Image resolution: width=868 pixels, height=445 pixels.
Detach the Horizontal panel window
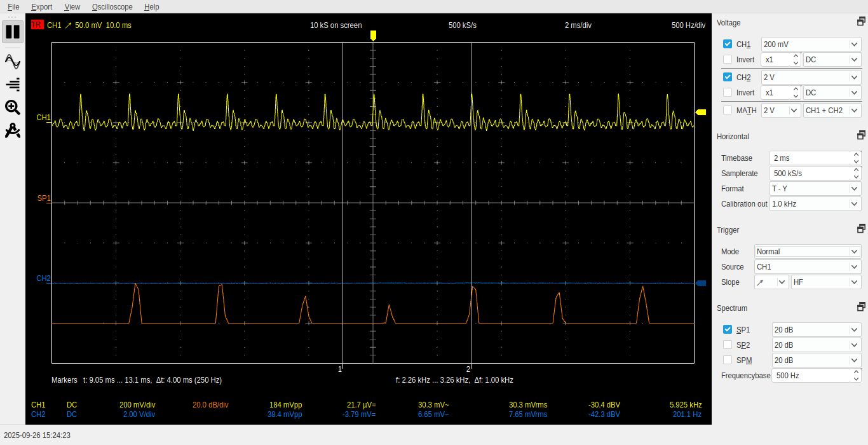(x=861, y=135)
